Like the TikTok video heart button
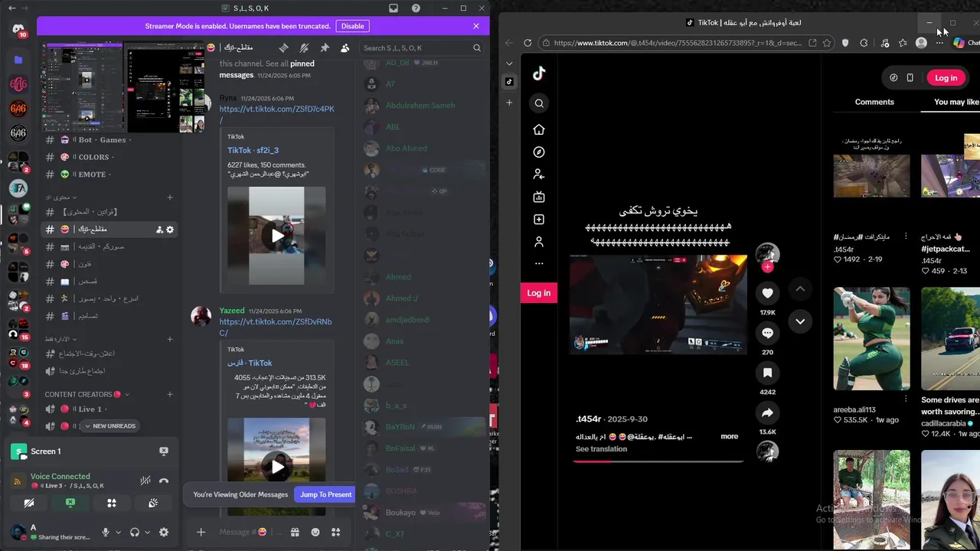The height and width of the screenshot is (551, 980). (x=767, y=293)
